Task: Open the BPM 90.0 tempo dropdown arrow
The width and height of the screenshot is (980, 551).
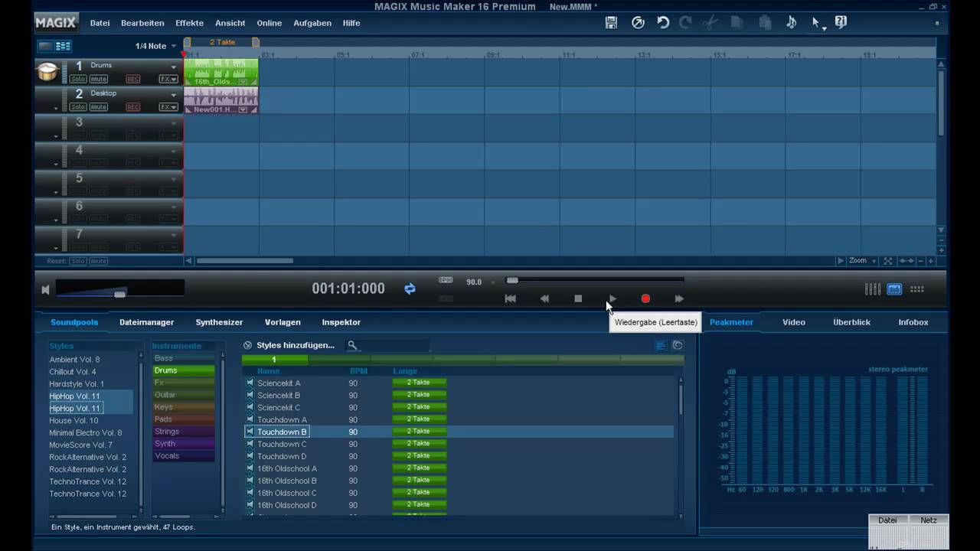Action: 493,282
